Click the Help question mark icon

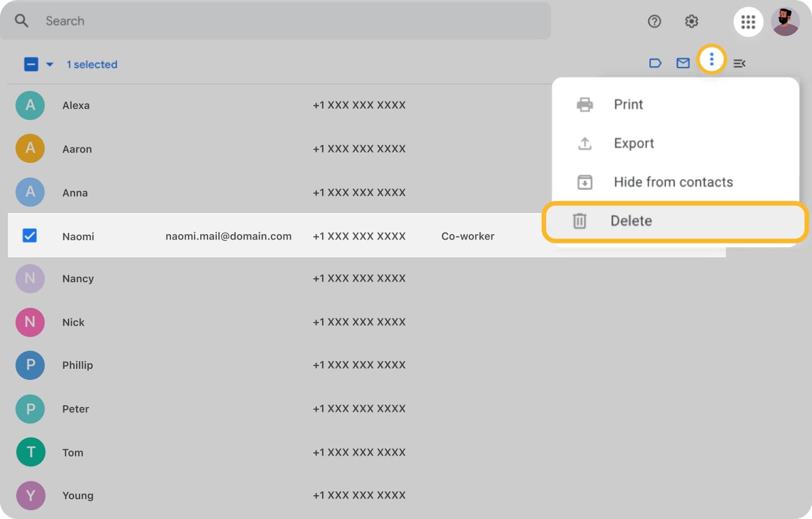point(654,22)
